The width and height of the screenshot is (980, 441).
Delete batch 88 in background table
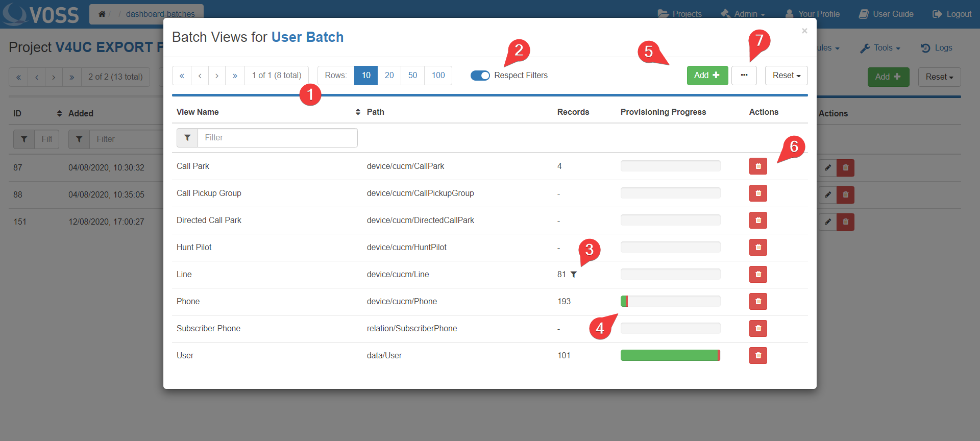pyautogui.click(x=846, y=194)
